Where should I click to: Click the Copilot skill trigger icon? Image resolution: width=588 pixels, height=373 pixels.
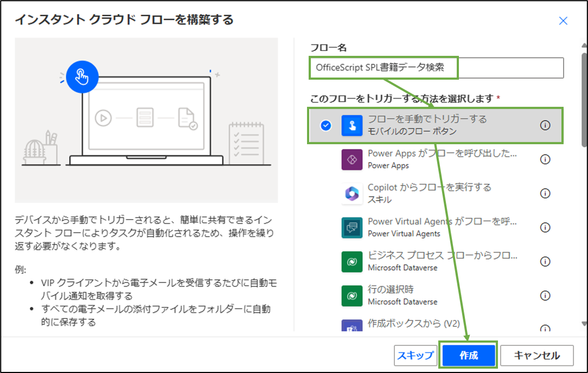(x=351, y=194)
